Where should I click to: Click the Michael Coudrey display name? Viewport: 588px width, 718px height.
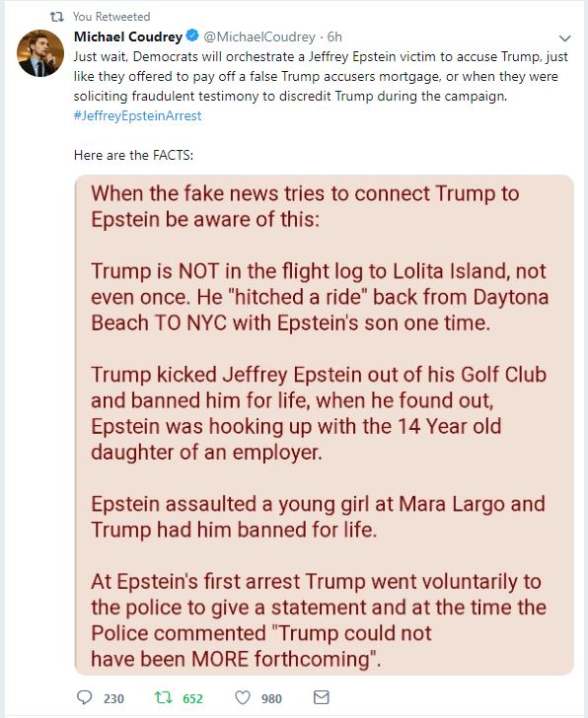pyautogui.click(x=128, y=36)
